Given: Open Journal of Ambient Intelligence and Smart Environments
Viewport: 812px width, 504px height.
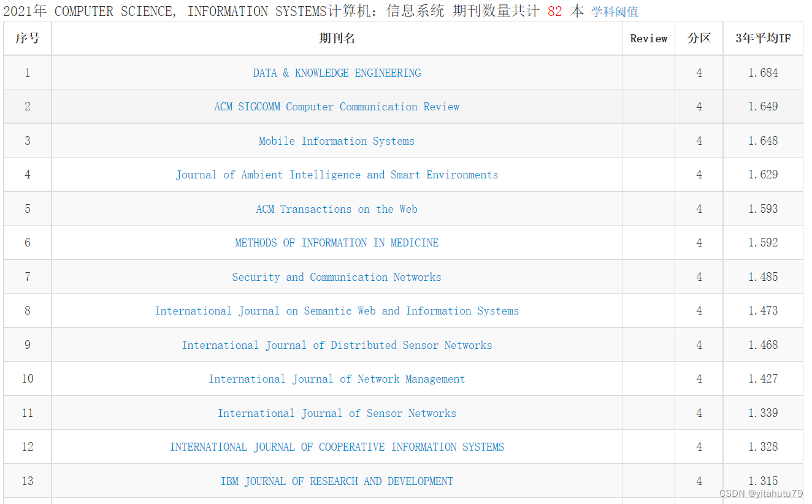Looking at the screenshot, I should pyautogui.click(x=337, y=175).
